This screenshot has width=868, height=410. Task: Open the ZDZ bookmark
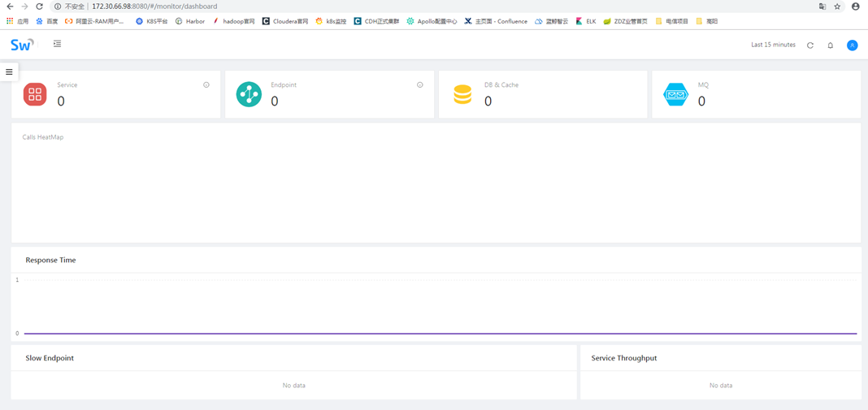tap(625, 21)
